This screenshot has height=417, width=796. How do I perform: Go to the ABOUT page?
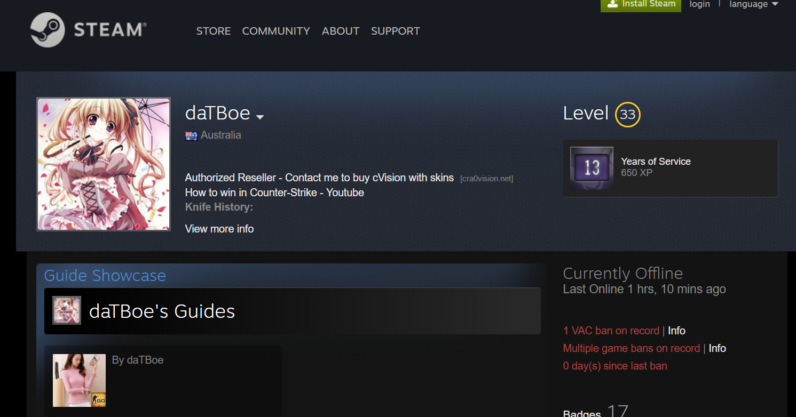point(340,31)
